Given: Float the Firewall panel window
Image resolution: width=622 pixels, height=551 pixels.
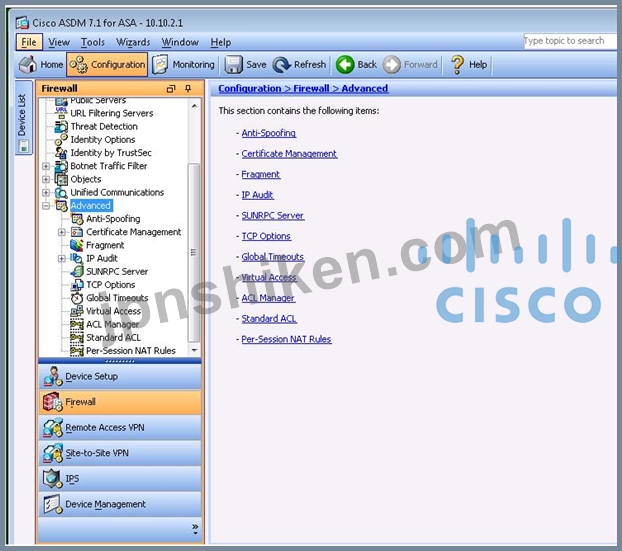Looking at the screenshot, I should click(x=171, y=88).
